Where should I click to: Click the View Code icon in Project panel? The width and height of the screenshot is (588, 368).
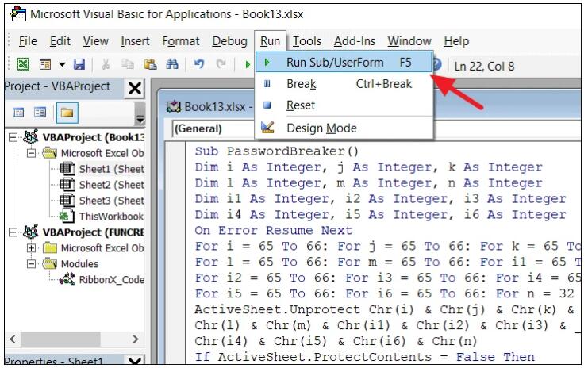pos(18,113)
